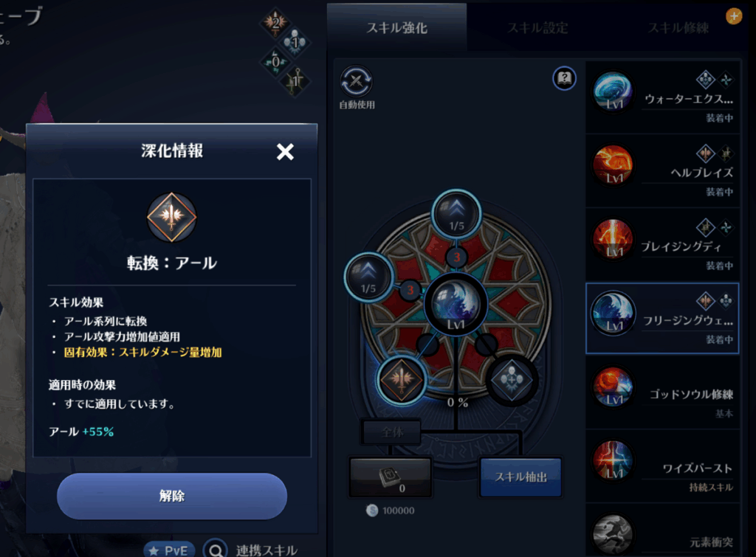756x557 pixels.
Task: Close the 深化情報 popup
Action: pyautogui.click(x=285, y=152)
